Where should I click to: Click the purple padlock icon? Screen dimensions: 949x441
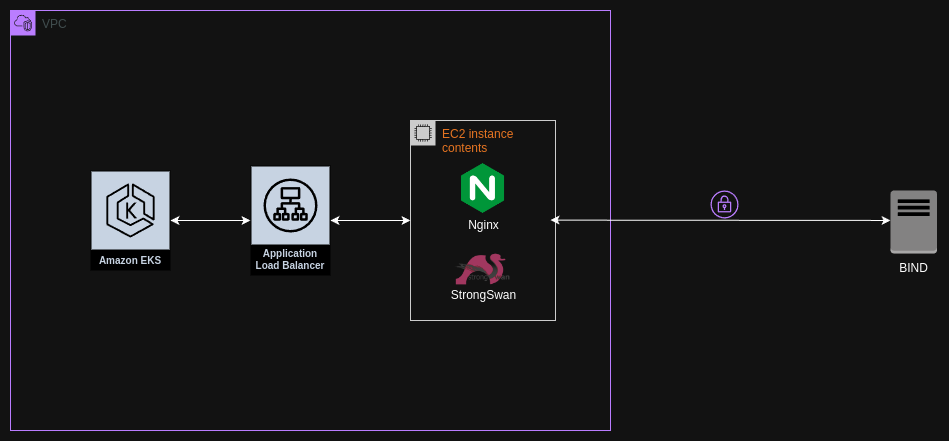(724, 205)
